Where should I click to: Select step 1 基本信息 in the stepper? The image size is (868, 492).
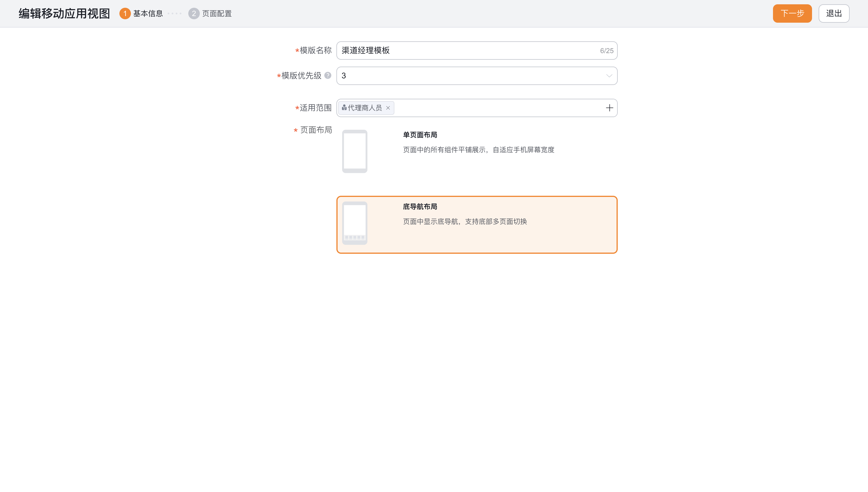click(141, 13)
